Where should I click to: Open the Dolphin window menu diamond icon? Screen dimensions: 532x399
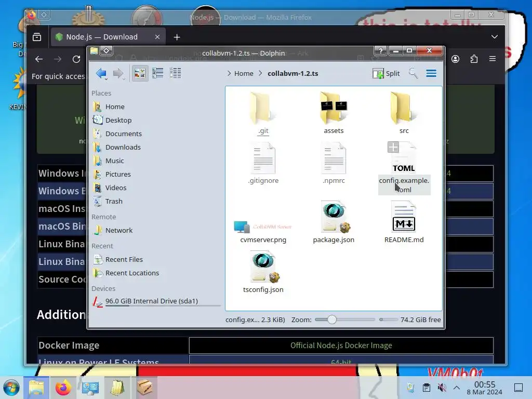coord(106,51)
